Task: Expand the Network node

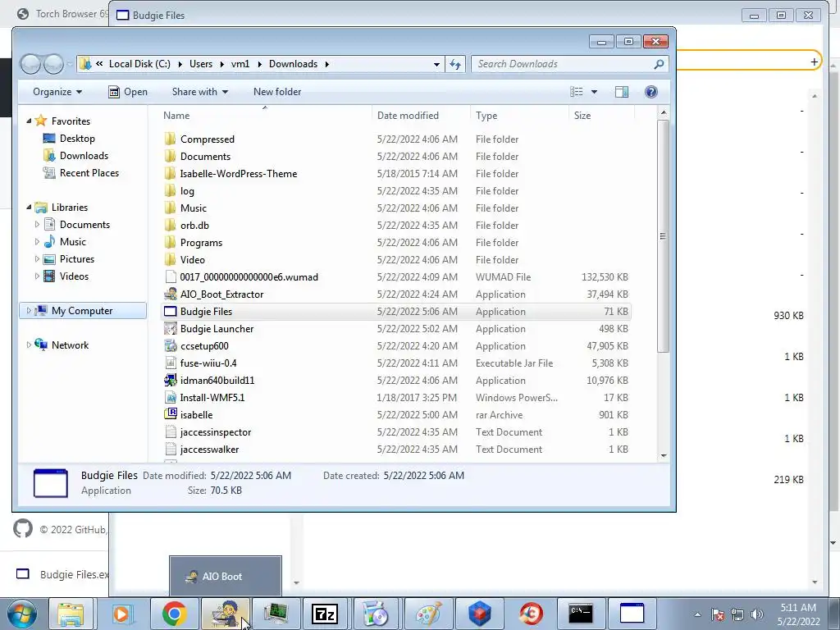Action: [x=29, y=345]
